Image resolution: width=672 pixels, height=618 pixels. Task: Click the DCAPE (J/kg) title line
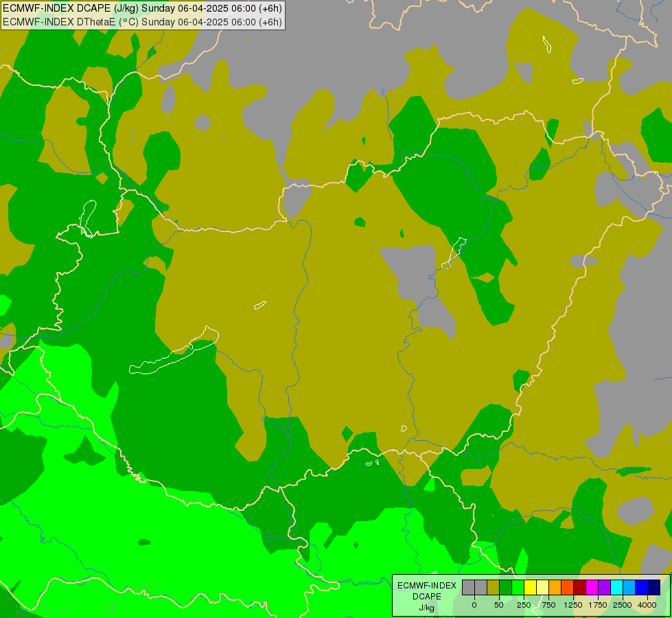pyautogui.click(x=142, y=8)
